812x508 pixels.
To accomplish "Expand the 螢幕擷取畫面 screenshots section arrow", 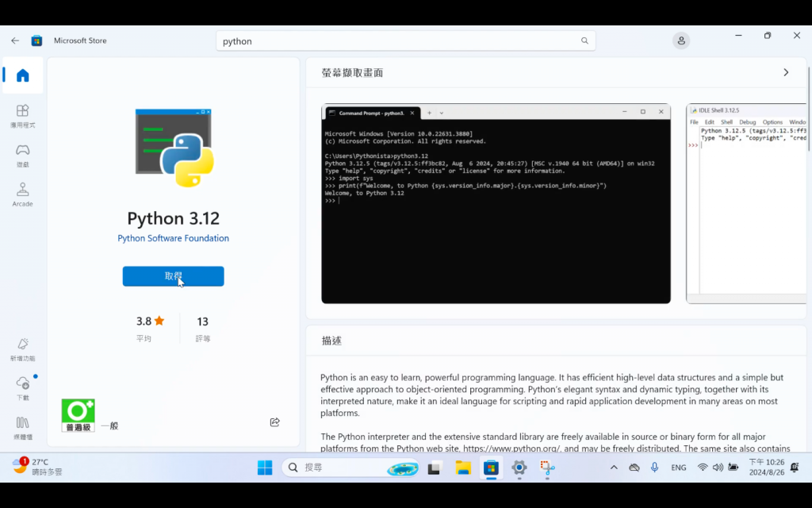I will pyautogui.click(x=786, y=72).
